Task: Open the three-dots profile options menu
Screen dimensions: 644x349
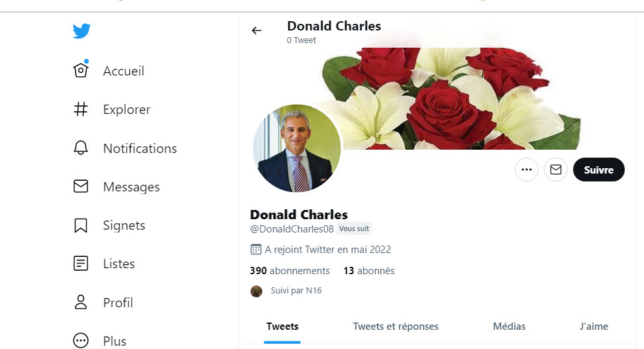Action: pos(527,170)
